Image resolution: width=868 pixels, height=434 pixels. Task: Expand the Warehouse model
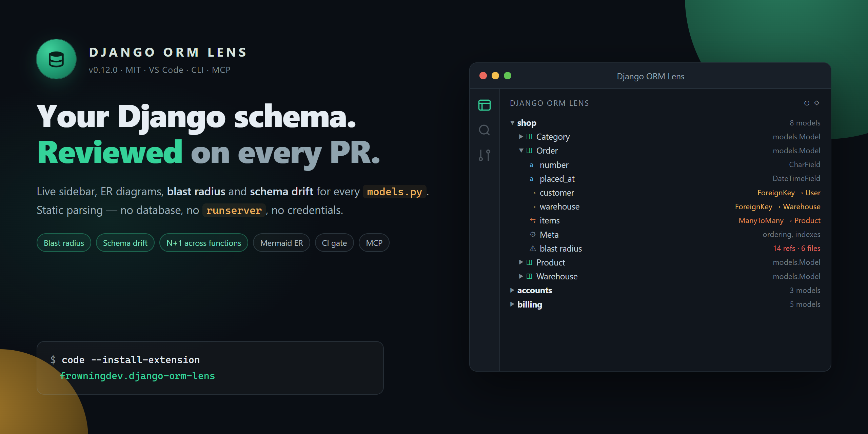(521, 276)
